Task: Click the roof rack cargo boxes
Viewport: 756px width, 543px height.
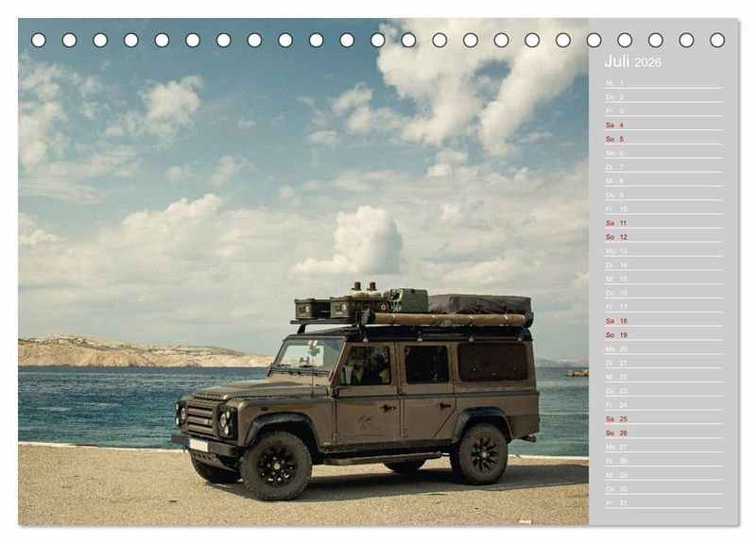Action: tap(340, 307)
